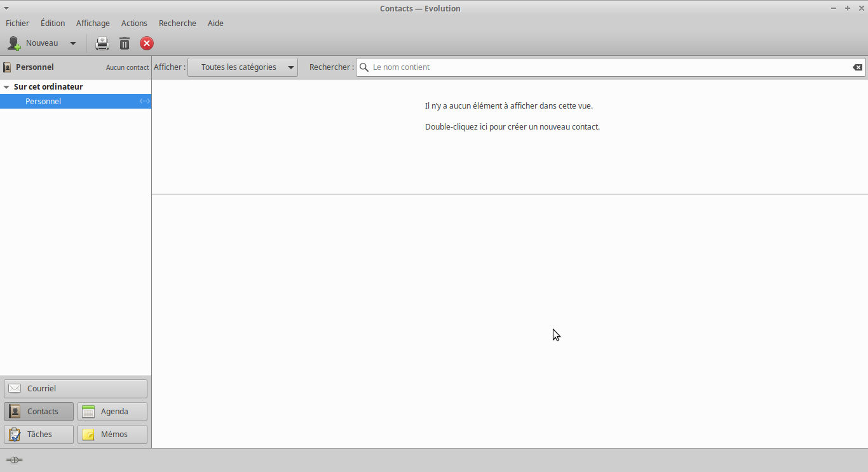Click the red stop/cancel icon
The width and height of the screenshot is (868, 472).
[x=147, y=43]
